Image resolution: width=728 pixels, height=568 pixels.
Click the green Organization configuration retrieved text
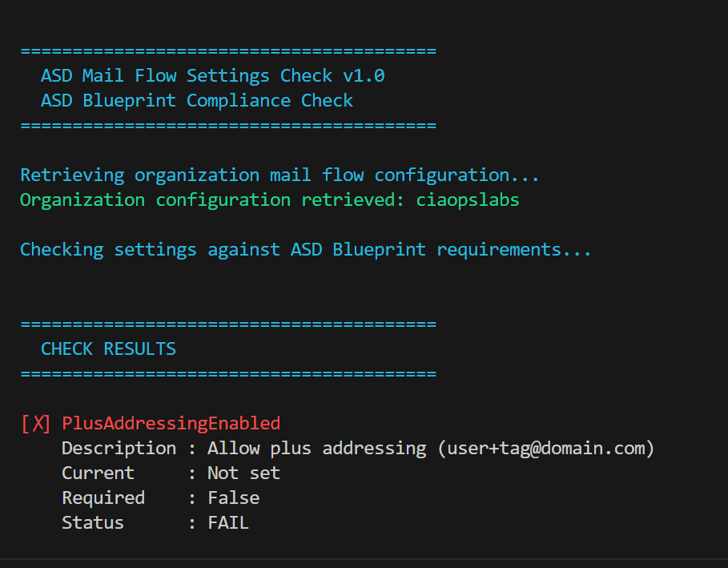213,200
